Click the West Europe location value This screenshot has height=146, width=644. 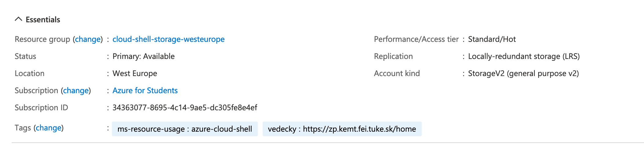tap(135, 74)
